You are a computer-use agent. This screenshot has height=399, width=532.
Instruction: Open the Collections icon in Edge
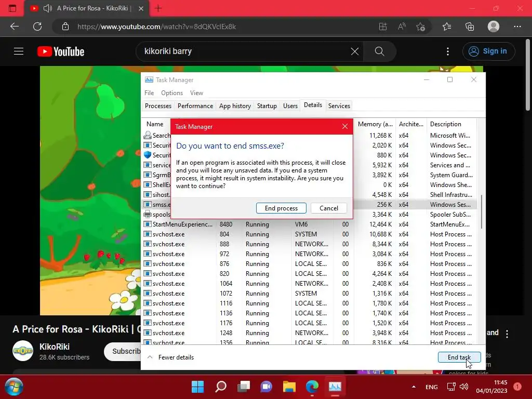470,26
